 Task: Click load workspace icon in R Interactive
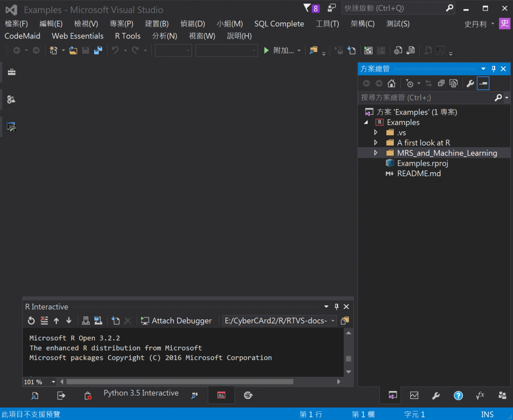coord(86,321)
